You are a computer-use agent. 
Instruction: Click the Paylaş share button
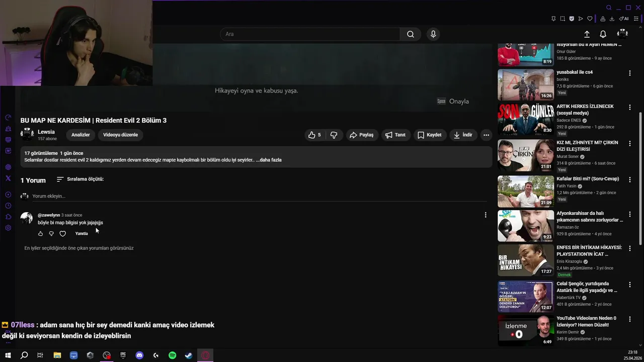tap(361, 135)
